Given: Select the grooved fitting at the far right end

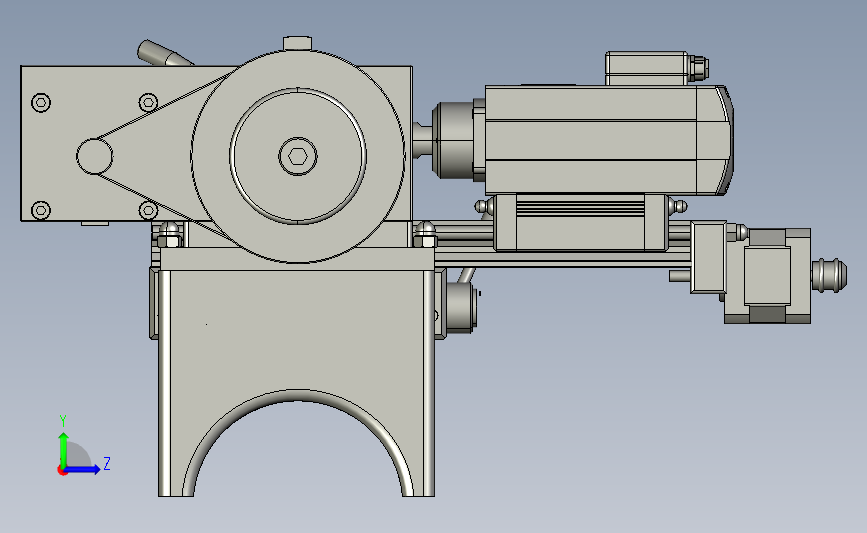Looking at the screenshot, I should pos(829,275).
